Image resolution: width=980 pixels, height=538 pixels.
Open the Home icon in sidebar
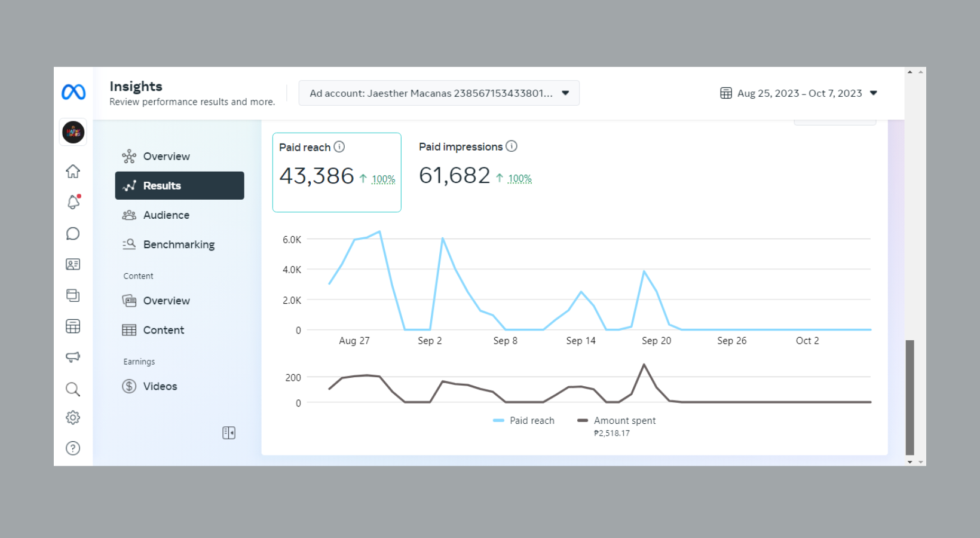[73, 172]
